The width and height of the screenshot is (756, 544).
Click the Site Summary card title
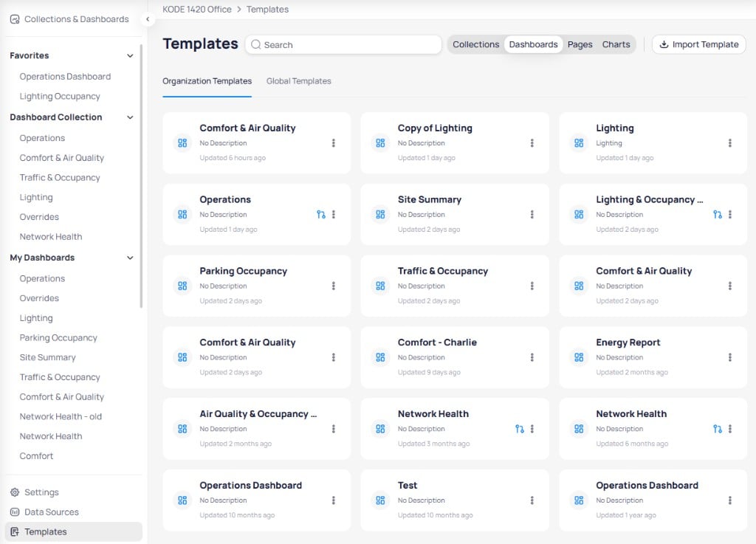[x=430, y=199]
